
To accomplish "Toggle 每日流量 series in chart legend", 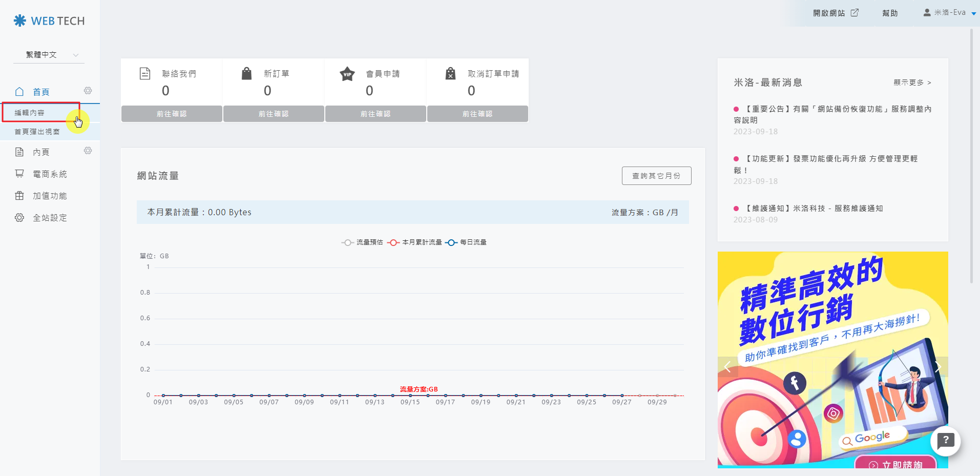I will pyautogui.click(x=466, y=242).
